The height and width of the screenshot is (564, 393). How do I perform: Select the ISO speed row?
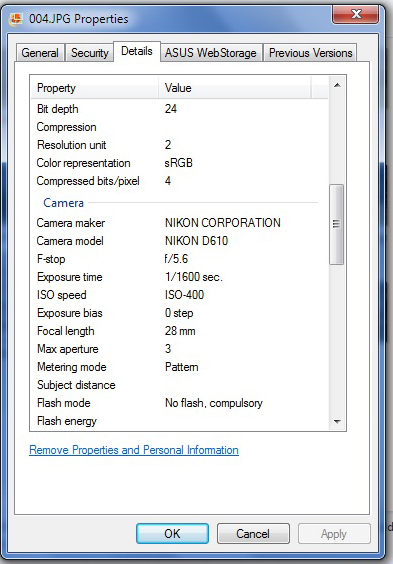pos(180,295)
